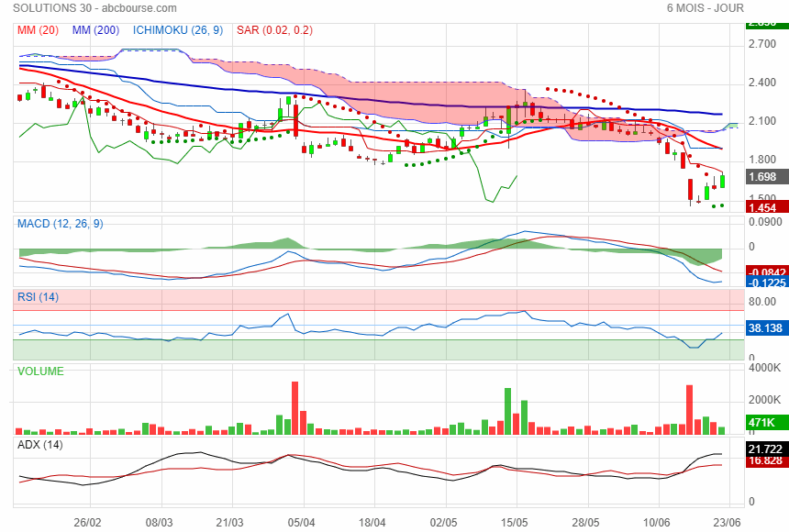Click the last green candlestick on the price chart

tap(723, 182)
